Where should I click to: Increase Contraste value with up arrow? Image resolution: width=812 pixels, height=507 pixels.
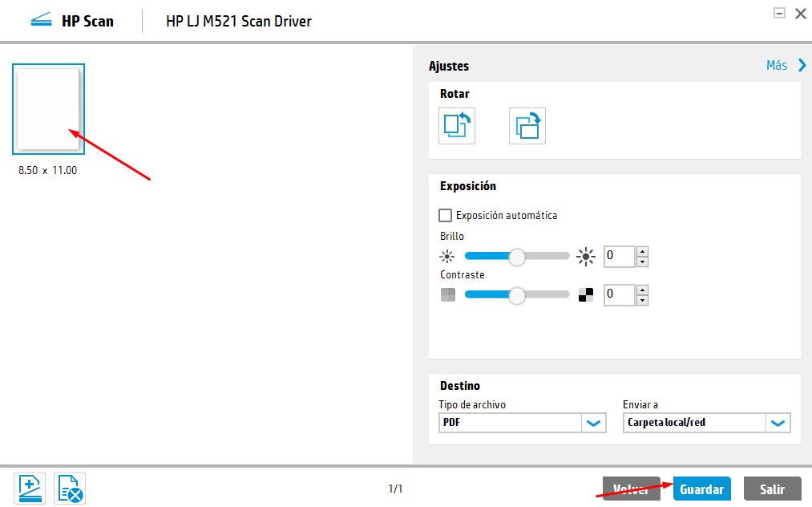[642, 290]
